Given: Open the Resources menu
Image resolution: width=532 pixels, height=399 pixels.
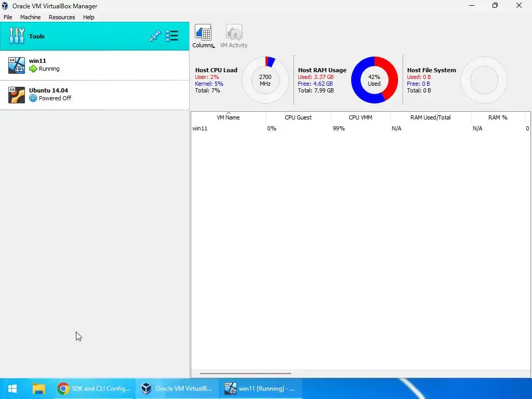Looking at the screenshot, I should [x=62, y=17].
